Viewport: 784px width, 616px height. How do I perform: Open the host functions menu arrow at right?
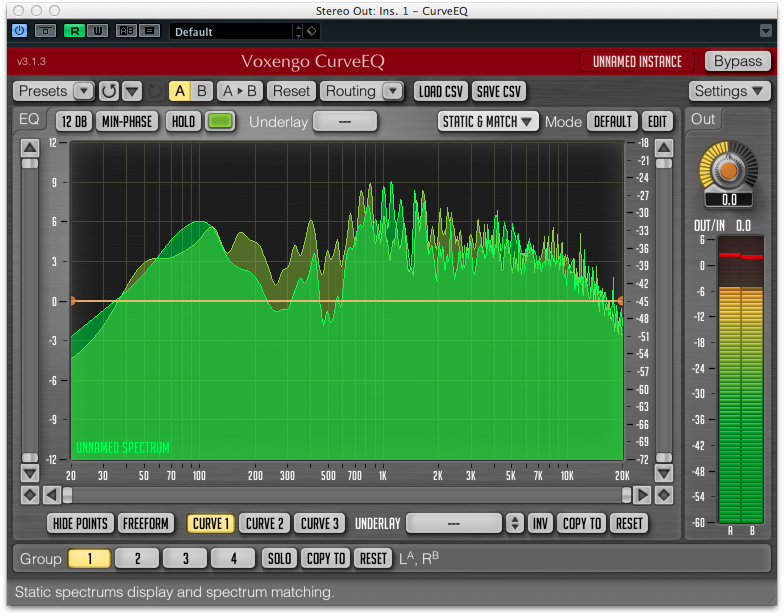pos(765,31)
